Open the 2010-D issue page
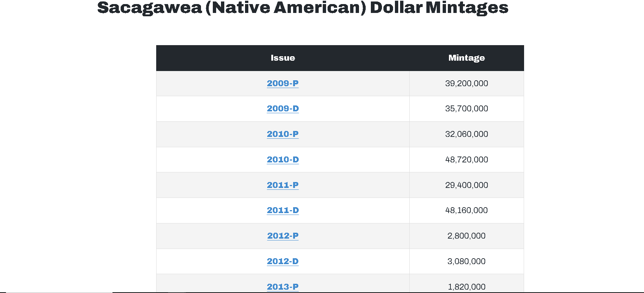The height and width of the screenshot is (293, 644). (x=283, y=159)
